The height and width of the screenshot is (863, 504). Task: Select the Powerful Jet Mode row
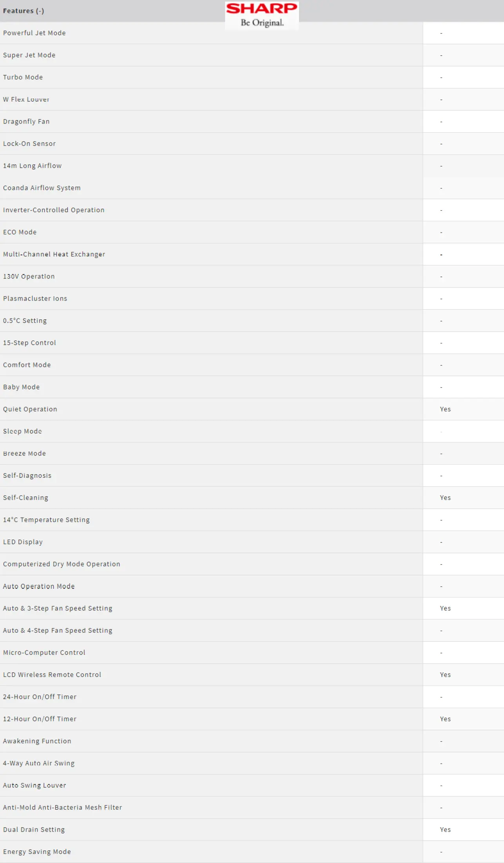pos(252,33)
